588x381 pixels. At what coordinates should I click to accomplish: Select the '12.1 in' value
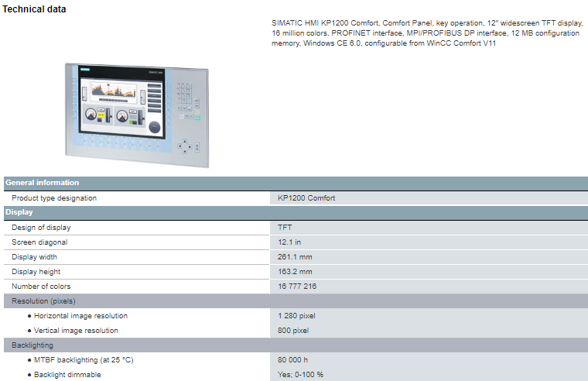point(289,242)
